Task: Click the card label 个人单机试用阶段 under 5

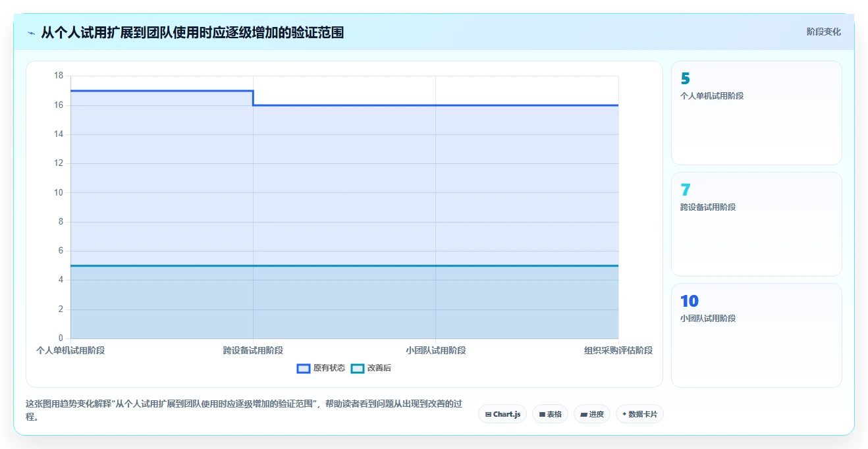Action: pyautogui.click(x=712, y=96)
